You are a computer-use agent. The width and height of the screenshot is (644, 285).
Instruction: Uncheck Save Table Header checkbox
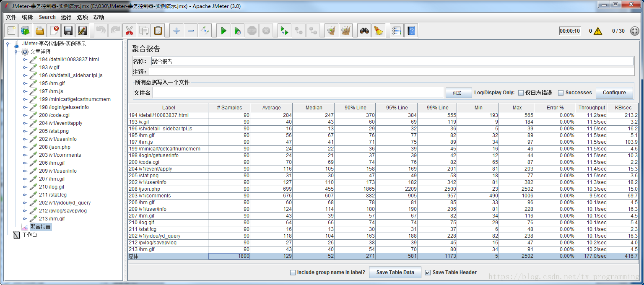[x=428, y=272]
